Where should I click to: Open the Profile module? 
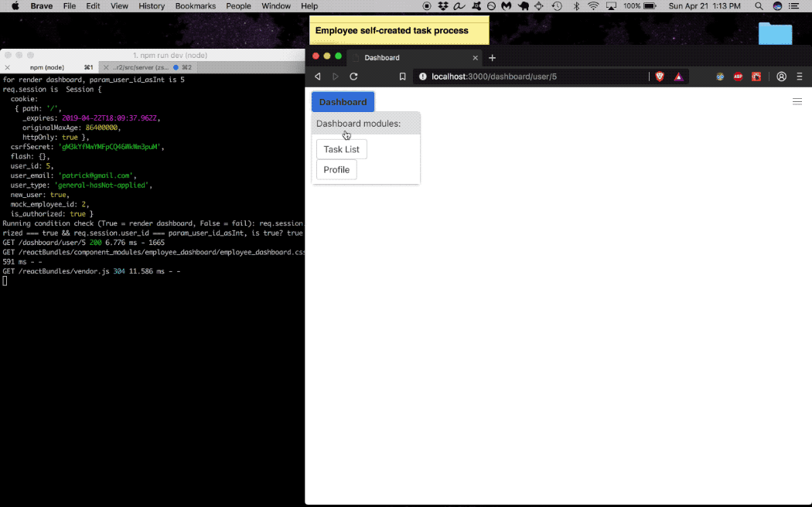pos(336,170)
